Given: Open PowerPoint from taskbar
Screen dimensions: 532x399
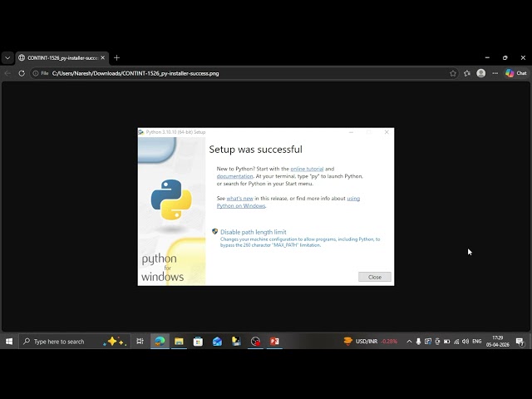Looking at the screenshot, I should pyautogui.click(x=274, y=342).
